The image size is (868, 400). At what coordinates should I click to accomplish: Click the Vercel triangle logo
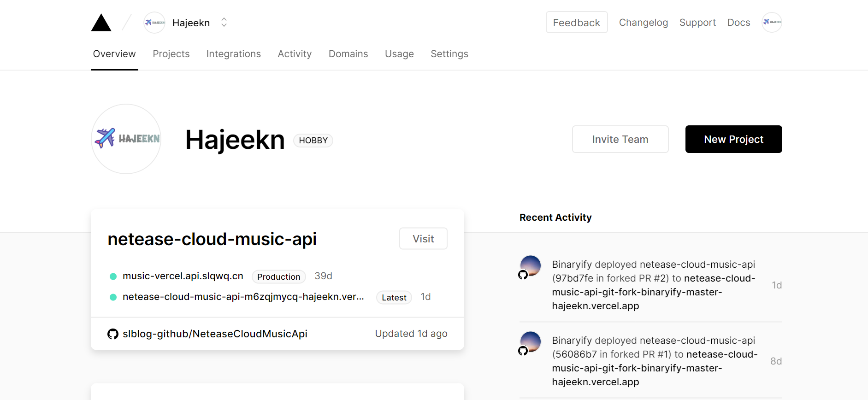(x=101, y=22)
